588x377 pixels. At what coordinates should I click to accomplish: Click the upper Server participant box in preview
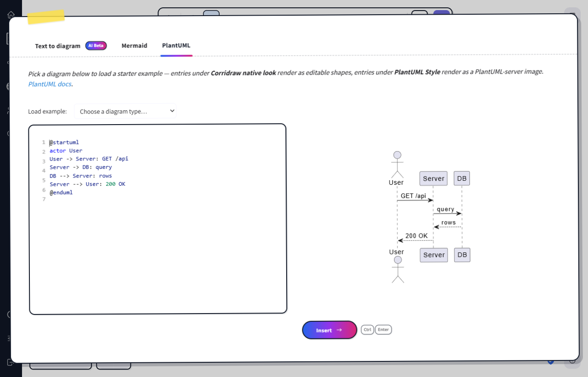point(434,178)
